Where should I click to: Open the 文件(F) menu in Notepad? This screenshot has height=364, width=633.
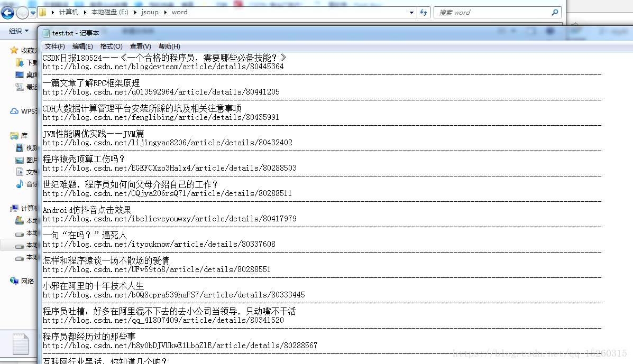click(54, 46)
